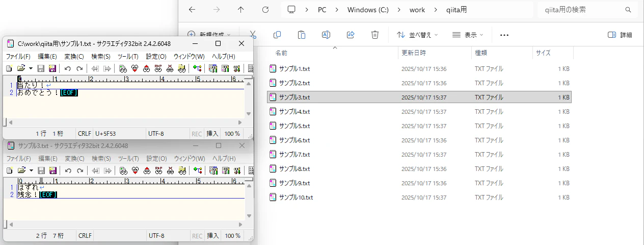Redo icon in サンプル1.txt editor toolbar
Image resolution: width=644 pixels, height=245 pixels.
[x=79, y=68]
